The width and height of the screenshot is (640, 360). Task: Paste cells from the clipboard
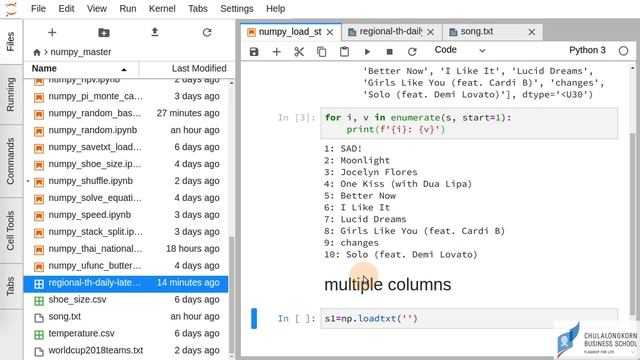point(344,52)
